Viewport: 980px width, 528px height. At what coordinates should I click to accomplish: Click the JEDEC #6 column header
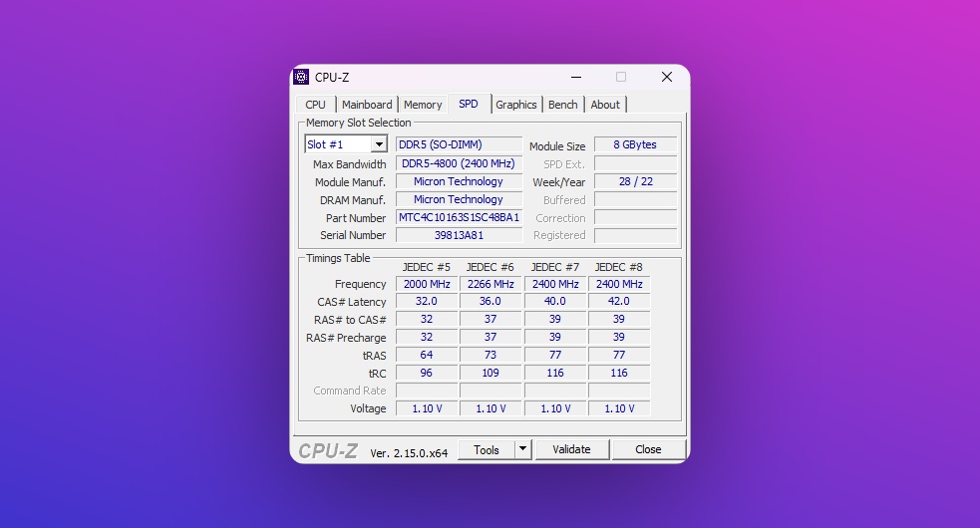[x=490, y=267]
